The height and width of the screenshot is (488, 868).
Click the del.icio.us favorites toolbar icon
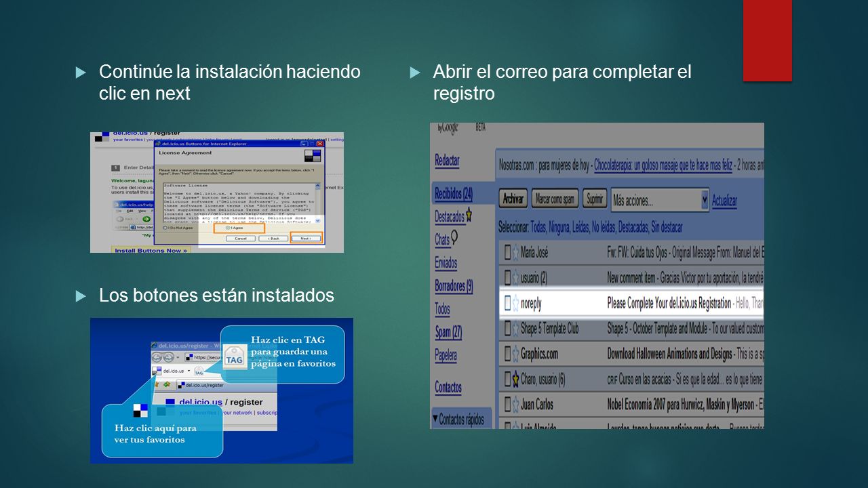point(157,371)
